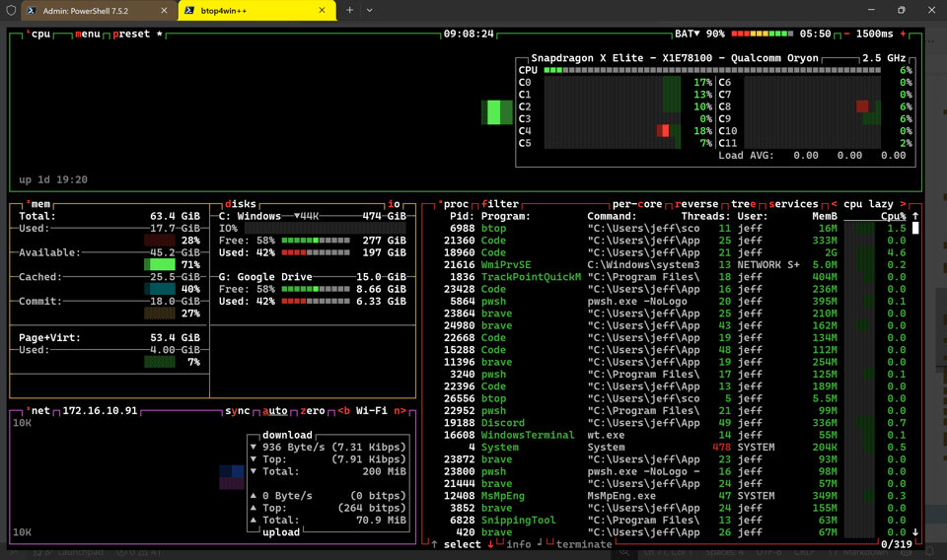Decrease the update interval with minus
The image size is (947, 560).
(846, 34)
